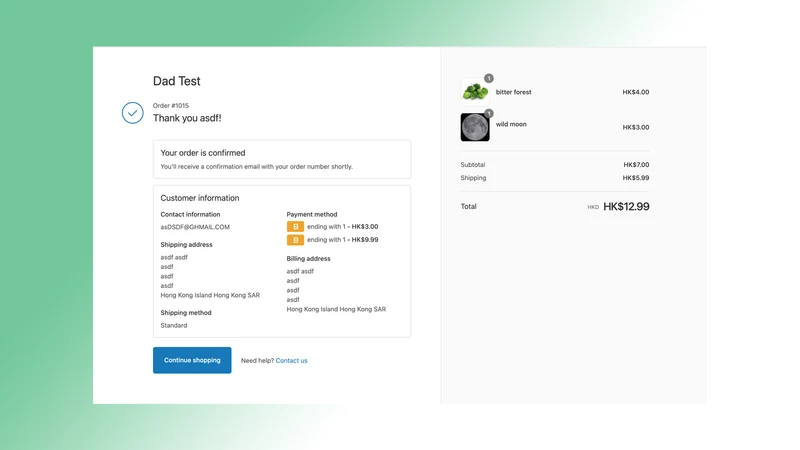Click the ending with 1 - HK$3.00 text

(x=343, y=227)
